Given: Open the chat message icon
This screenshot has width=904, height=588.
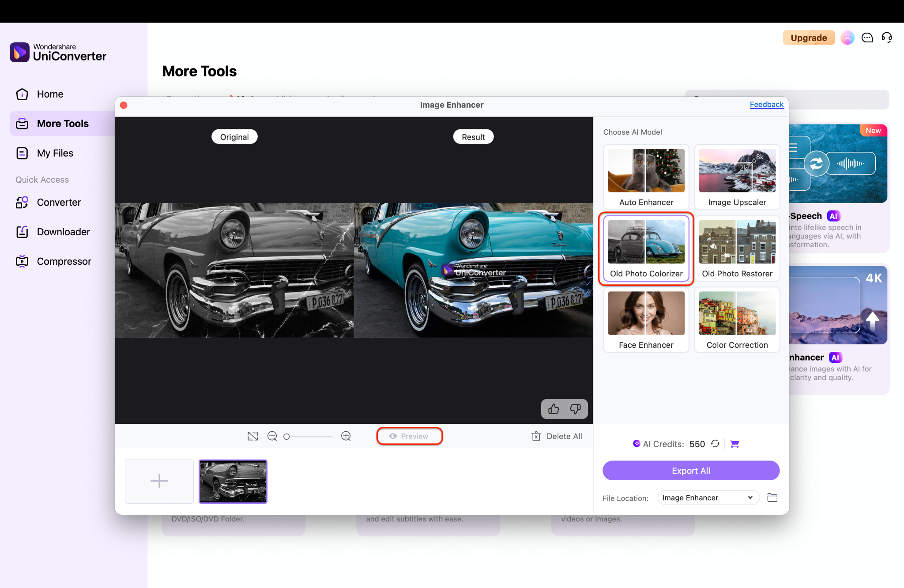Looking at the screenshot, I should coord(867,38).
